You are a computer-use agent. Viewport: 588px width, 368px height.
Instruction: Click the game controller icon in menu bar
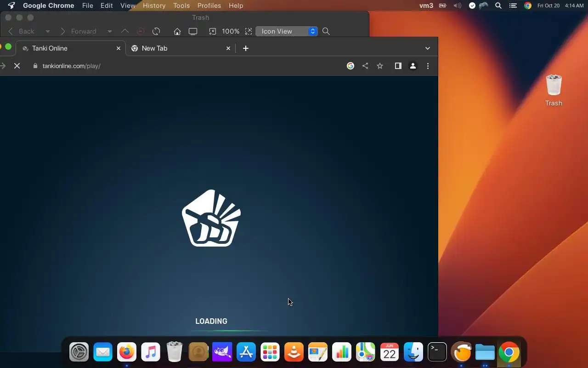tap(484, 6)
